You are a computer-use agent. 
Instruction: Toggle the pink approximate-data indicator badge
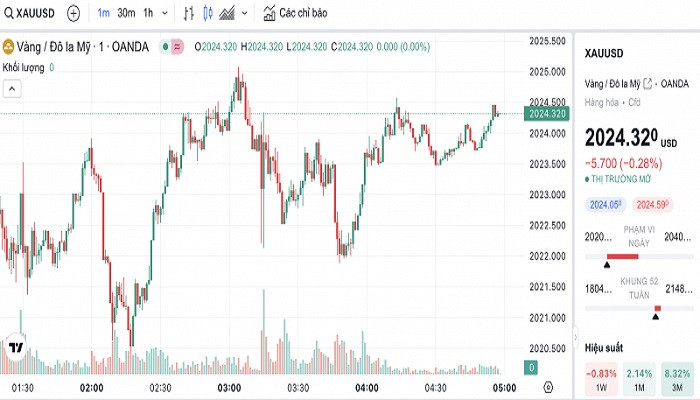177,47
